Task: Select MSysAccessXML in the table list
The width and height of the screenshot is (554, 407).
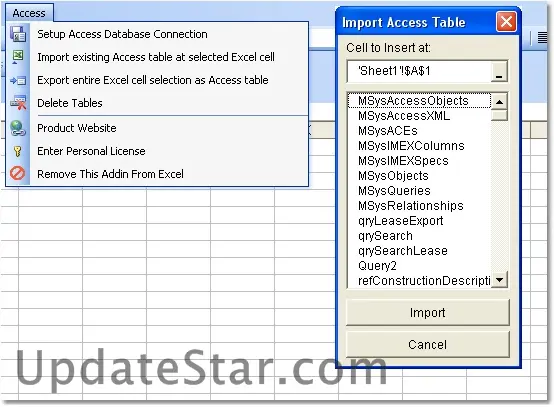Action: [419, 116]
